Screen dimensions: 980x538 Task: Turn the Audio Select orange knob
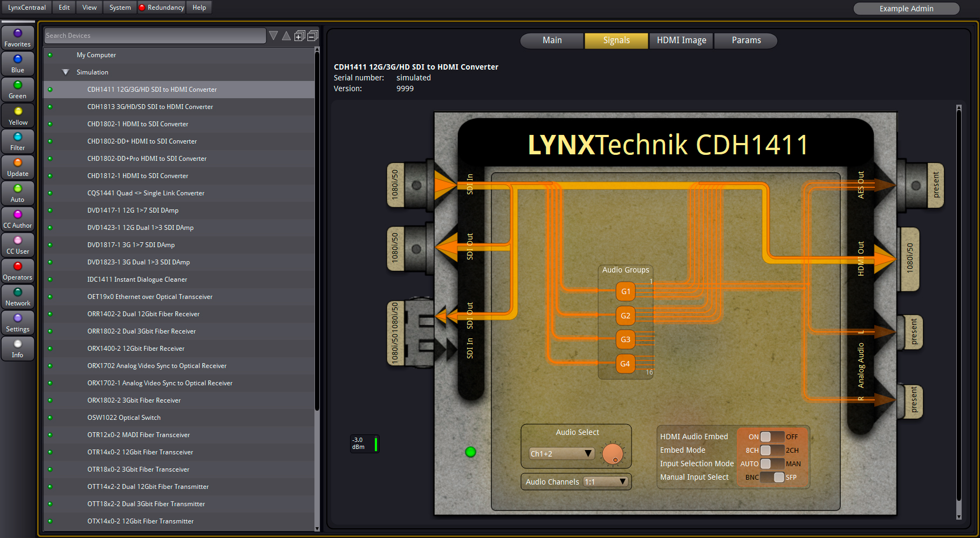tap(613, 454)
